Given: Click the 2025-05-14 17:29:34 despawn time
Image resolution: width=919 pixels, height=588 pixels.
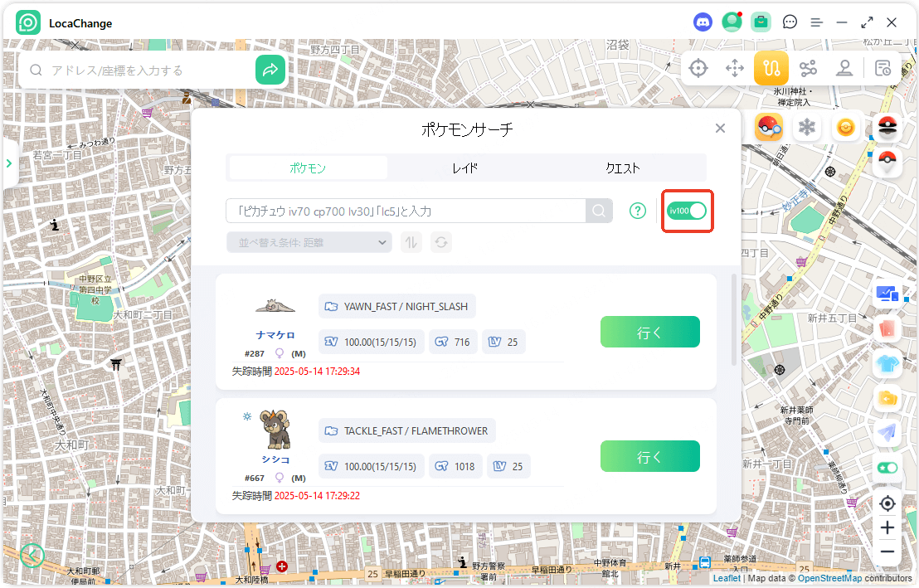Looking at the screenshot, I should tap(317, 372).
